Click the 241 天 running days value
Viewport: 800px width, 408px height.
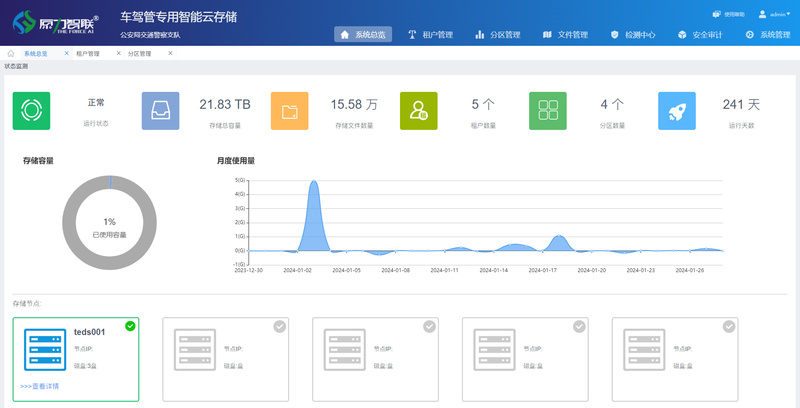pyautogui.click(x=741, y=105)
